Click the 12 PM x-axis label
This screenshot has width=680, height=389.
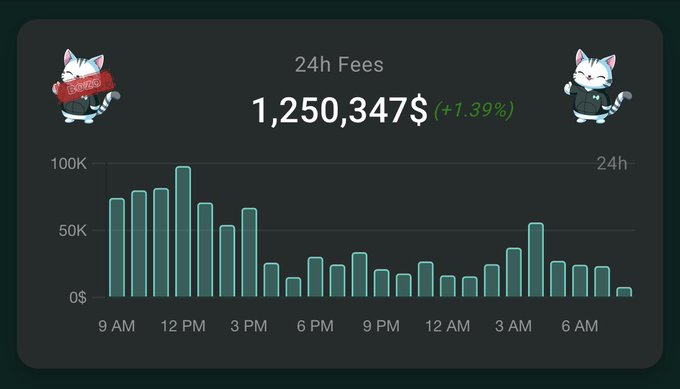(183, 326)
